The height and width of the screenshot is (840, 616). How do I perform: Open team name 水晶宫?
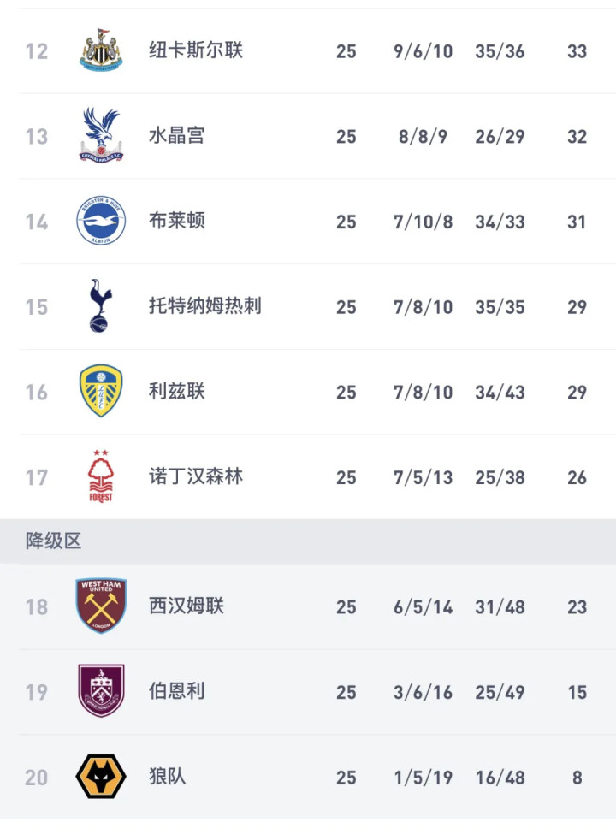(x=177, y=136)
